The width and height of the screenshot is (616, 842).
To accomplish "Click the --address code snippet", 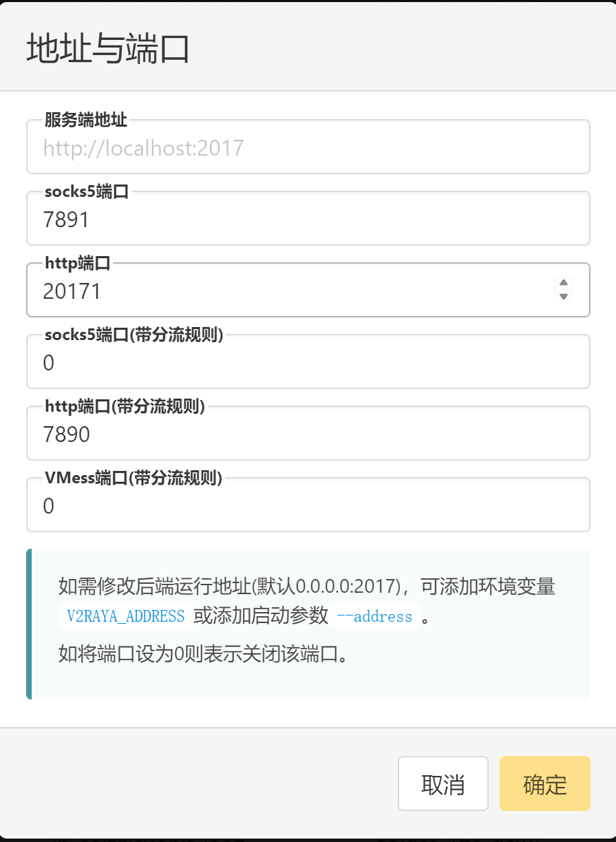I will pyautogui.click(x=375, y=616).
